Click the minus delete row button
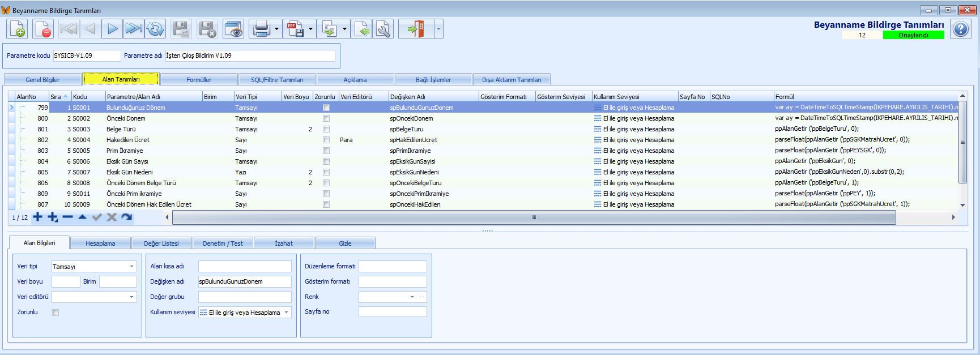 coord(68,217)
